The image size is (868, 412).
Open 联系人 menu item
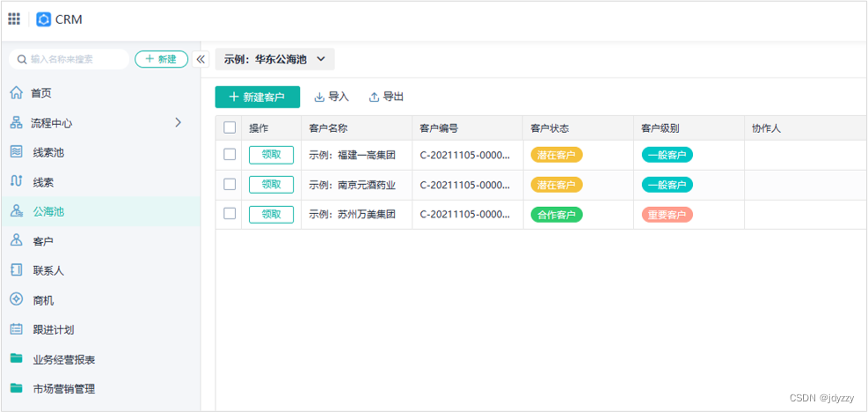(x=101, y=270)
